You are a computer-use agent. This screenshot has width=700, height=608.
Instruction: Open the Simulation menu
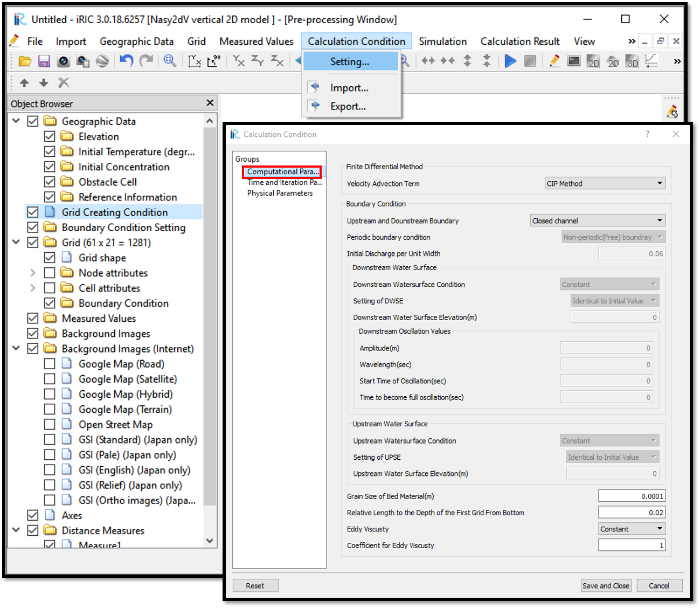(x=443, y=42)
